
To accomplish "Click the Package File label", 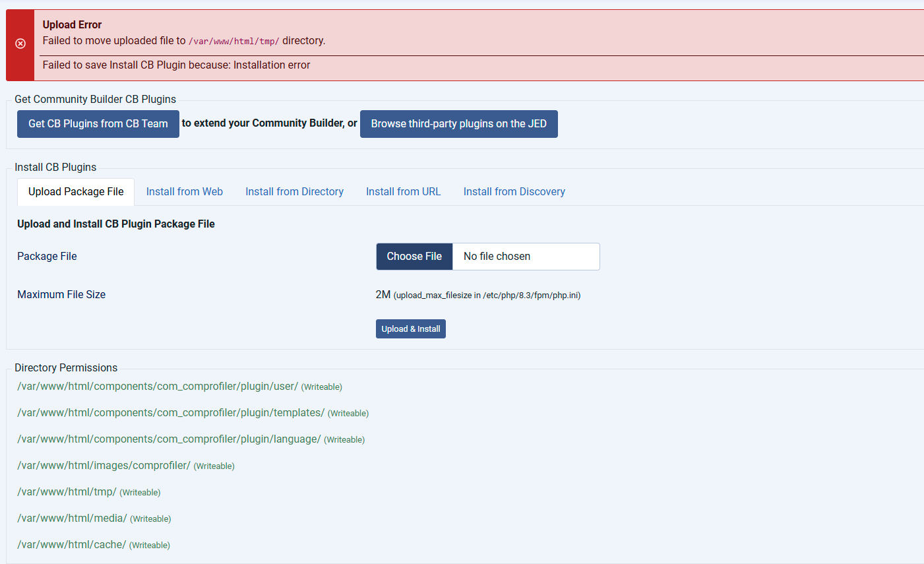I will (x=47, y=257).
